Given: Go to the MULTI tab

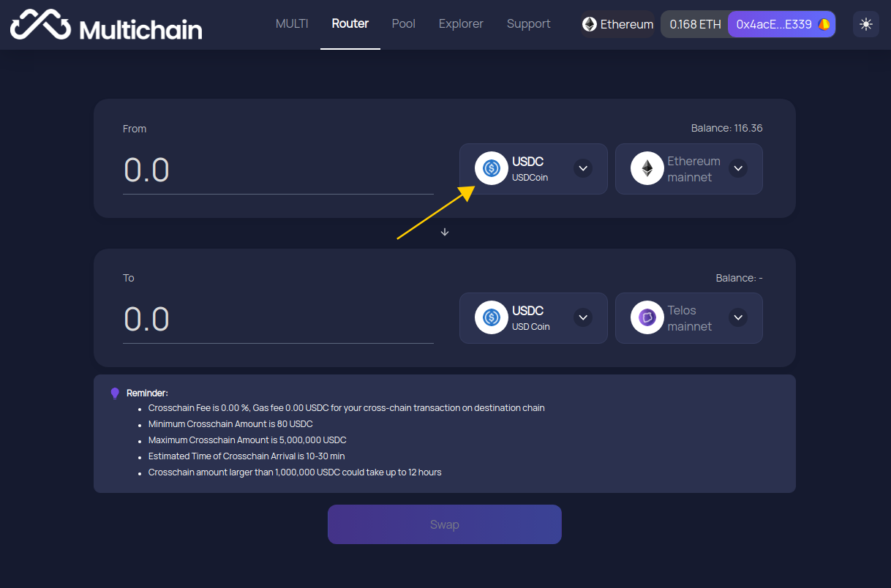Looking at the screenshot, I should (x=292, y=23).
